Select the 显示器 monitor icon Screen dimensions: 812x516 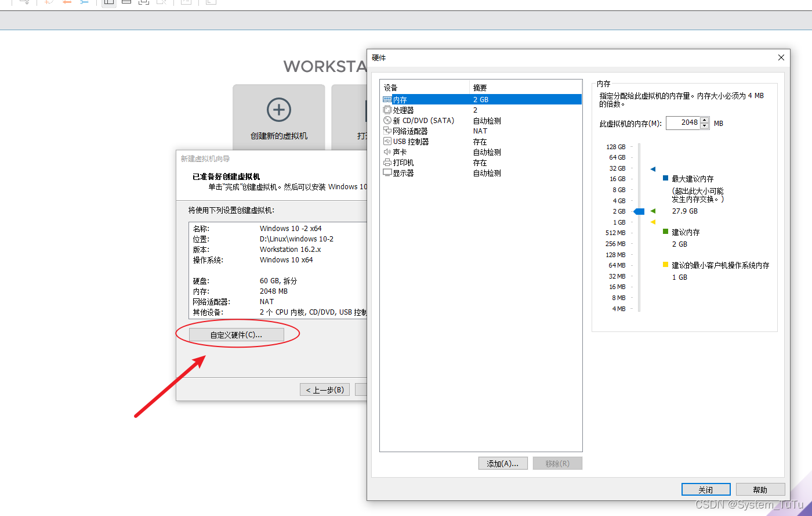387,173
